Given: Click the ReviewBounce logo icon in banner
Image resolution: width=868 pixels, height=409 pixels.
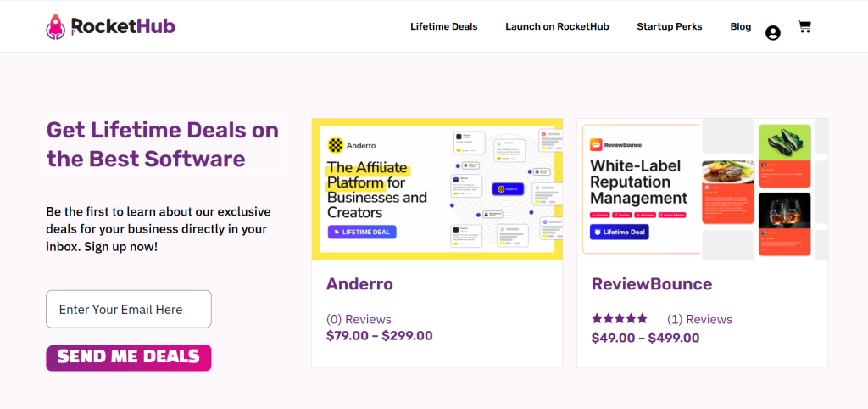Looking at the screenshot, I should tap(596, 144).
